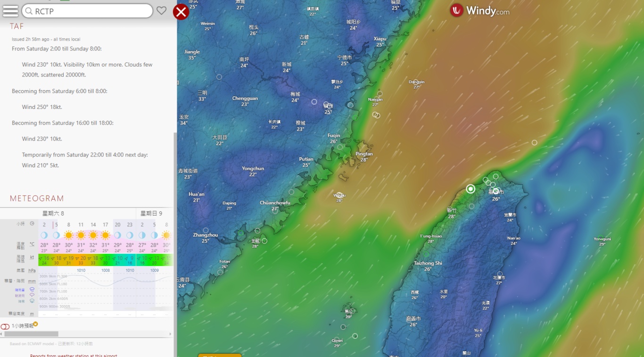Click the 32° temperature at Saturday 14:00
This screenshot has width=644, height=357.
(93, 245)
